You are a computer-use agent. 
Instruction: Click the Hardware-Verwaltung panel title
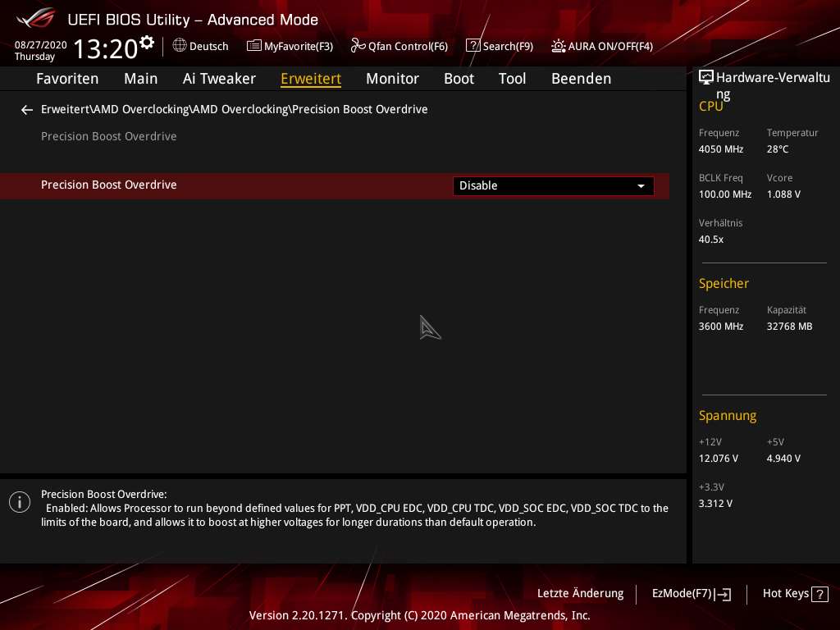tap(773, 85)
